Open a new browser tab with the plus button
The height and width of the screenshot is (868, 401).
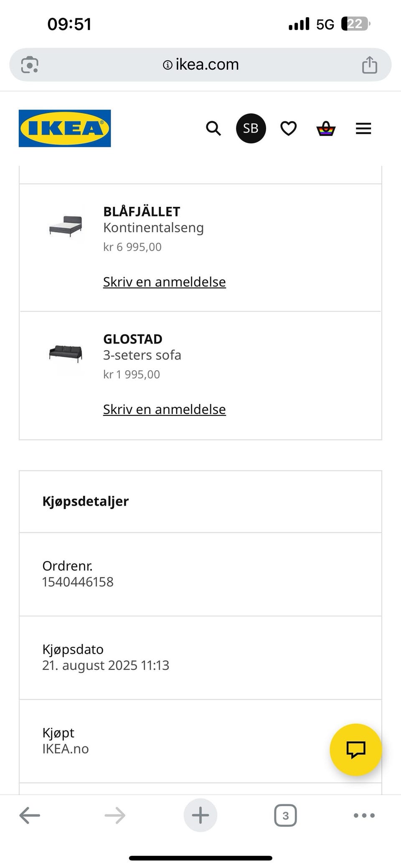pos(200,815)
